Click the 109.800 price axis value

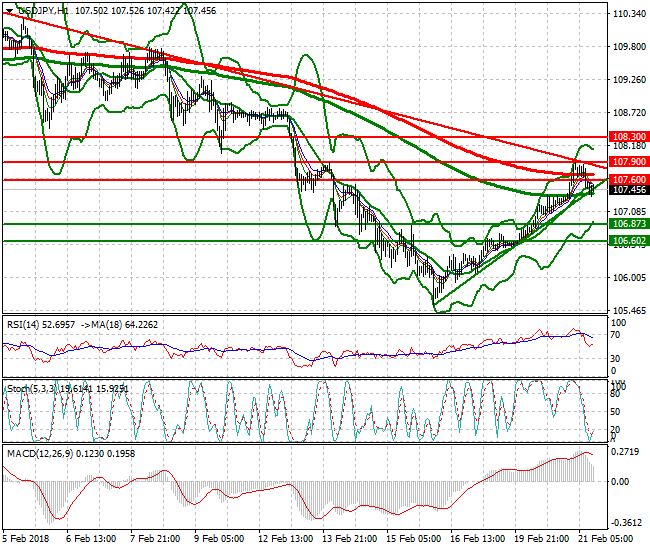pyautogui.click(x=629, y=46)
